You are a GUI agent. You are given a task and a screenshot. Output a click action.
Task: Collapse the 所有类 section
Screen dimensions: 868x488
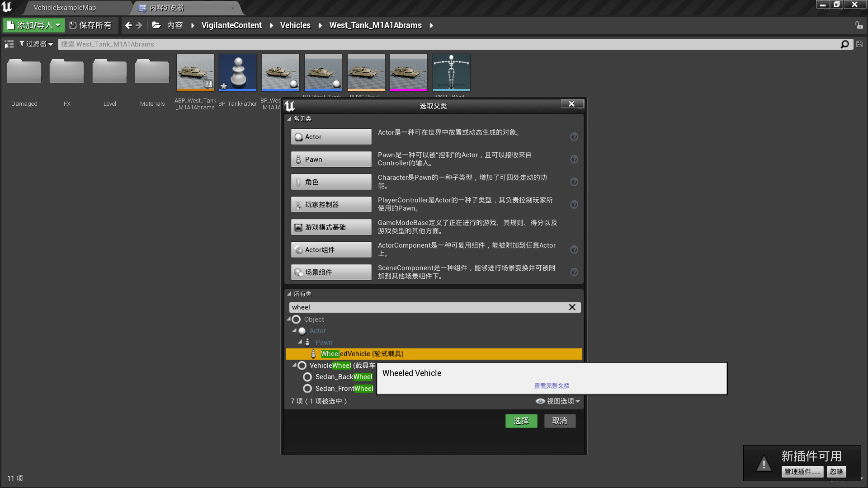pyautogui.click(x=289, y=294)
